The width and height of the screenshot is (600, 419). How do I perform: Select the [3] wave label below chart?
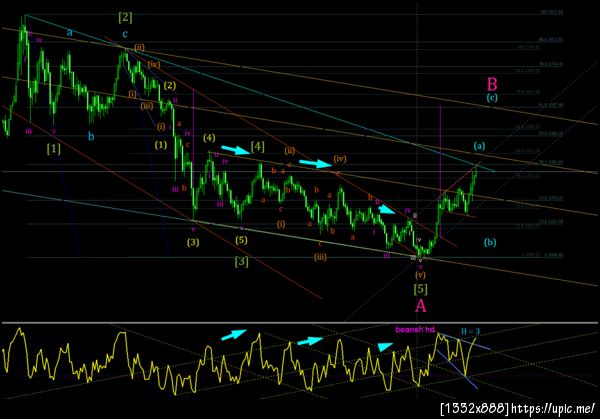click(x=241, y=262)
